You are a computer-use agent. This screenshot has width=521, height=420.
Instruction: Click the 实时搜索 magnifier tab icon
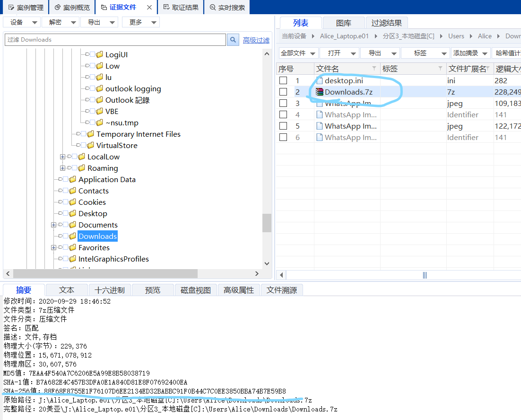(213, 7)
